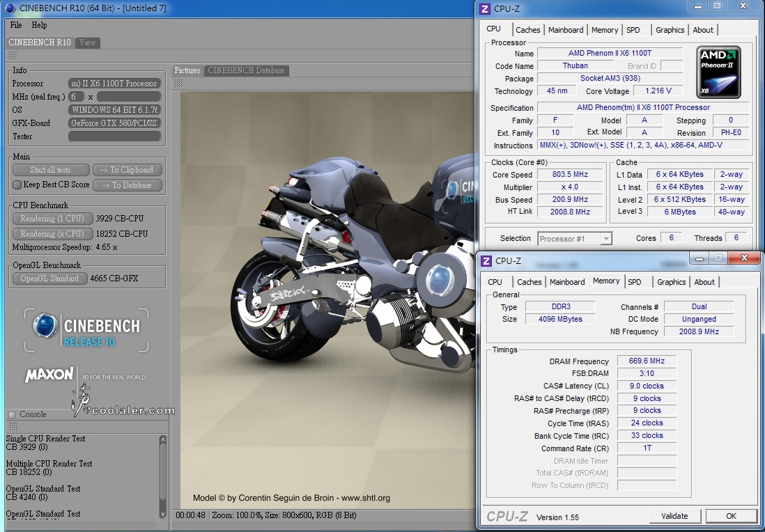Open Mainboard tab in the lower CPU-Z window
The width and height of the screenshot is (765, 532).
coord(567,282)
